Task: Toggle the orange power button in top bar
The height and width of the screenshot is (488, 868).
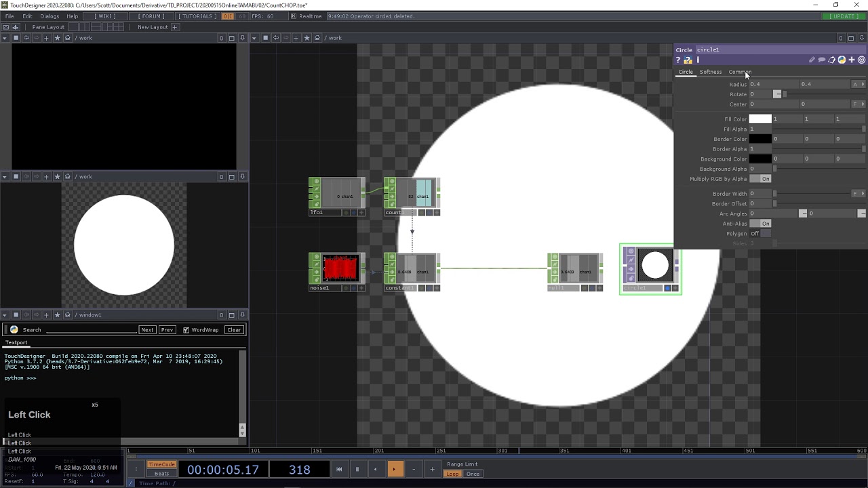Action: click(228, 16)
